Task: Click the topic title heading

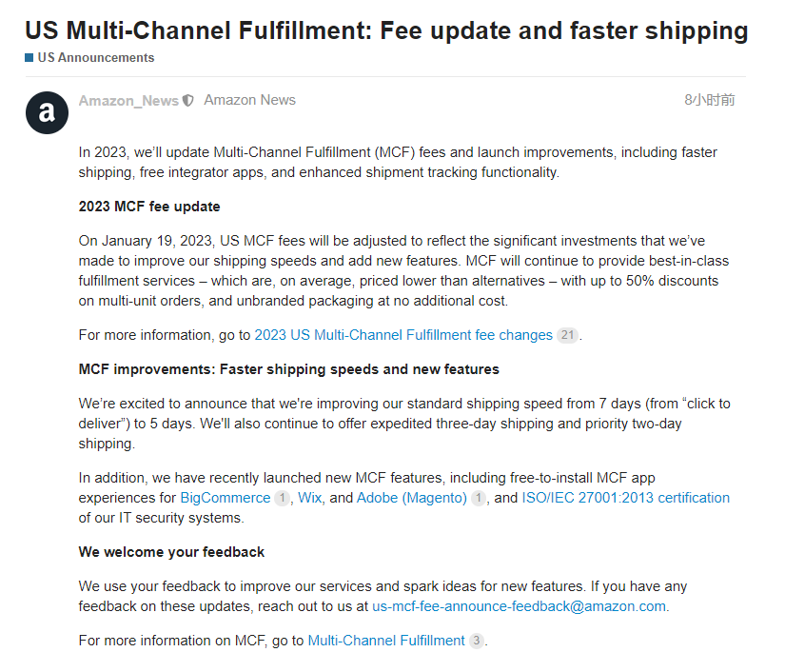Action: (386, 30)
